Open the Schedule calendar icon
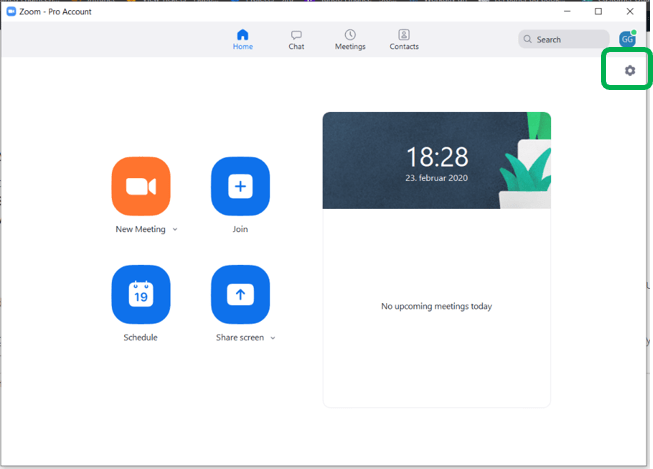Image resolution: width=653 pixels, height=469 pixels. pyautogui.click(x=140, y=295)
